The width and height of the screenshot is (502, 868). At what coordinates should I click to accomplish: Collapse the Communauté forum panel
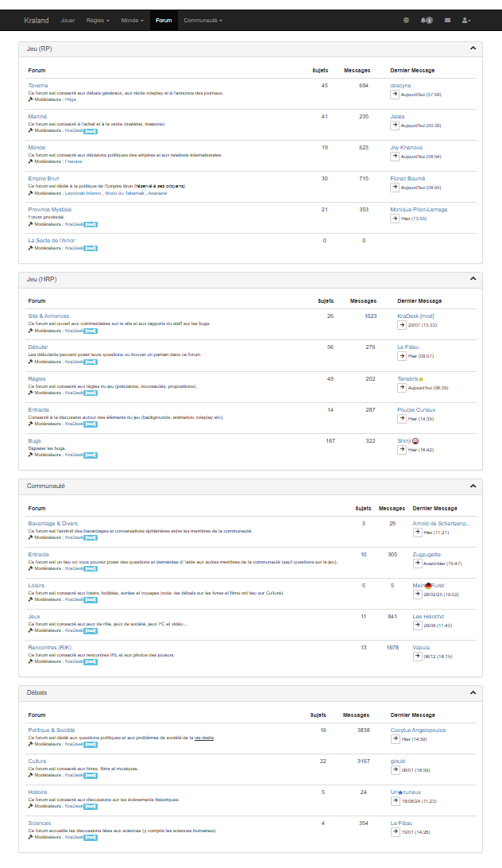coord(473,486)
